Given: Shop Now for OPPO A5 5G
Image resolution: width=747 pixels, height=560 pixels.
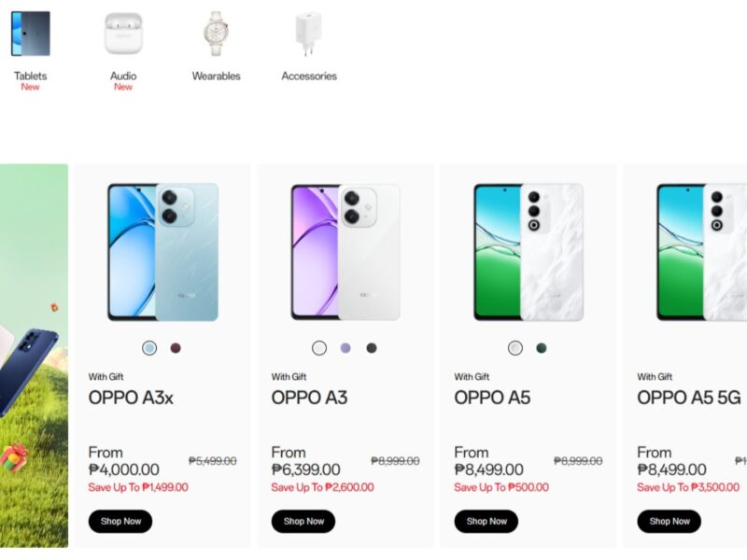Looking at the screenshot, I should pyautogui.click(x=669, y=522).
